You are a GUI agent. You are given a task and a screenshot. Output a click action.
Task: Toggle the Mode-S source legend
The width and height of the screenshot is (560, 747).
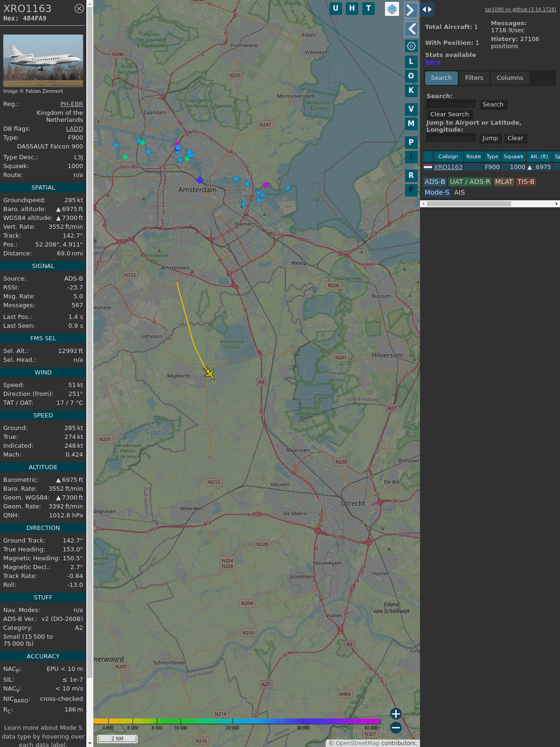pos(437,192)
